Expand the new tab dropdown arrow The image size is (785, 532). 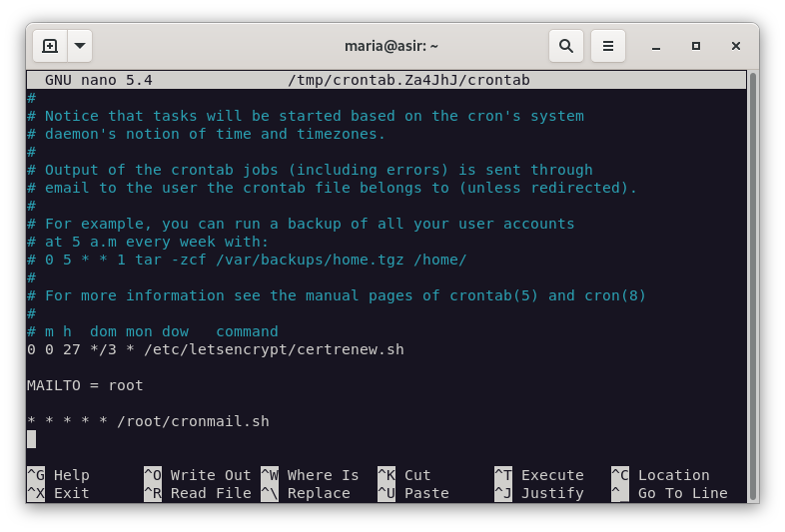click(80, 46)
